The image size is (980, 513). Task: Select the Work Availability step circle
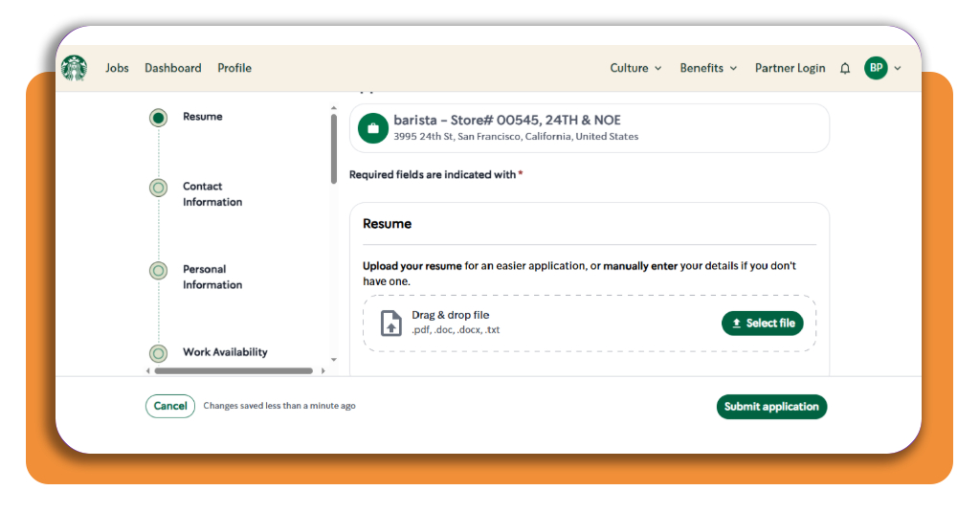158,353
